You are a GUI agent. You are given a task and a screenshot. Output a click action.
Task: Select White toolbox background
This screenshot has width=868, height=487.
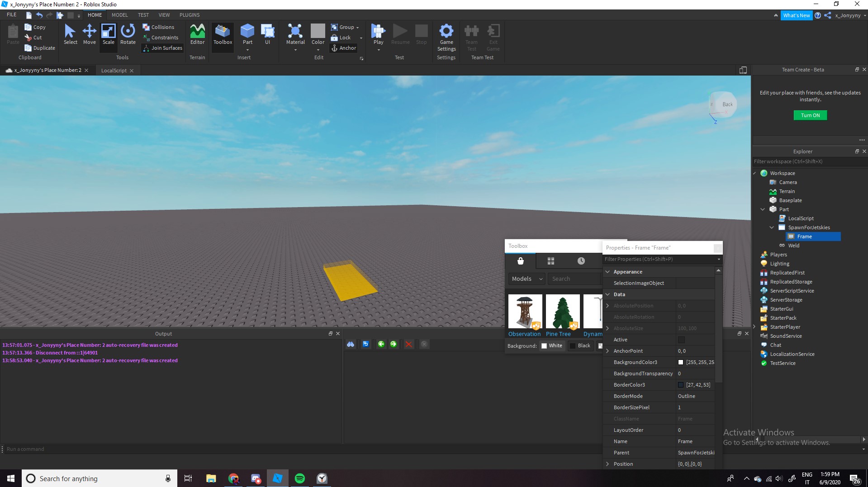[552, 346]
